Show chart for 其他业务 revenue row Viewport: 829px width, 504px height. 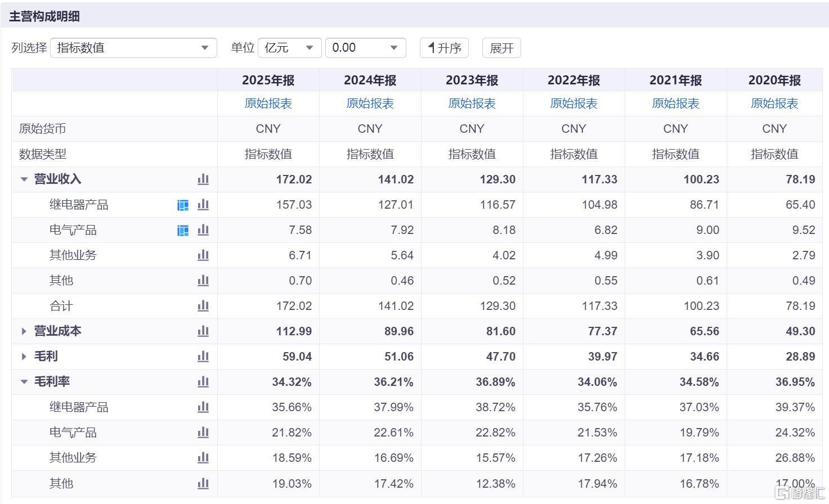203,255
